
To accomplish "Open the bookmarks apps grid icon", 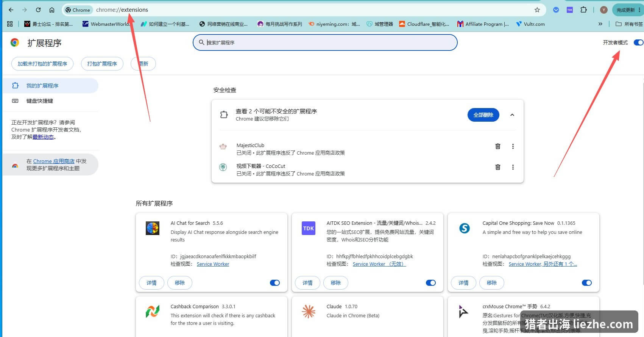I will coord(10,24).
